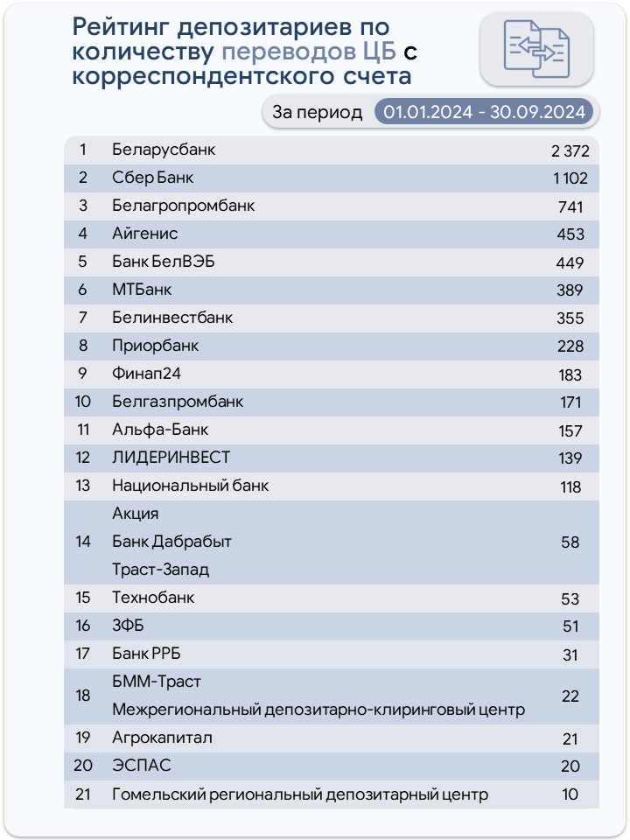Click the value 10 in last row
The image size is (630, 840).
[570, 794]
